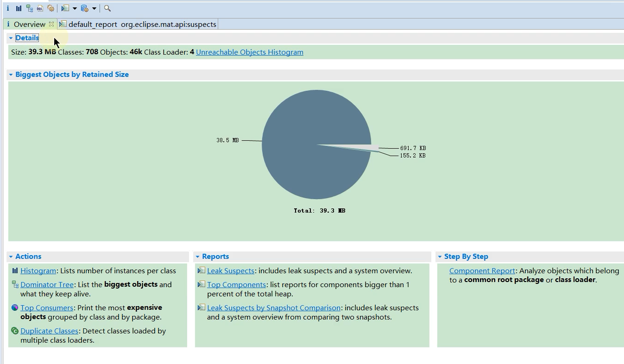Click the Duplicate Classes green icon
This screenshot has height=364, width=624.
pyautogui.click(x=15, y=331)
